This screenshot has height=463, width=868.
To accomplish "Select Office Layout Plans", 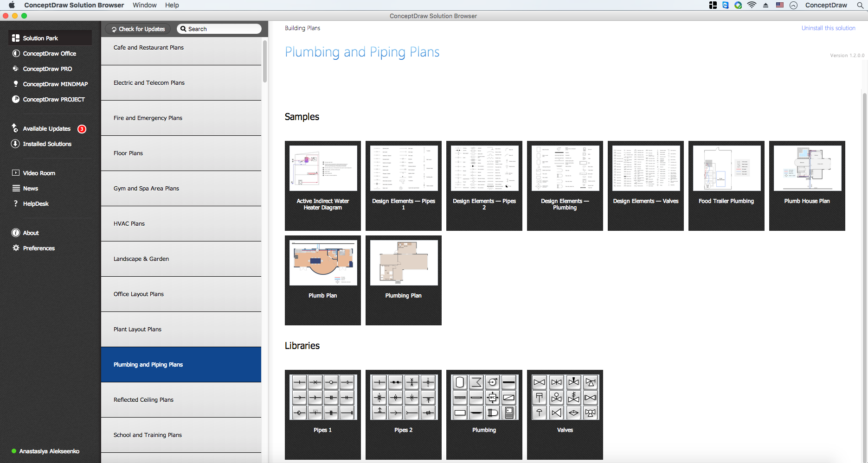I will (181, 294).
